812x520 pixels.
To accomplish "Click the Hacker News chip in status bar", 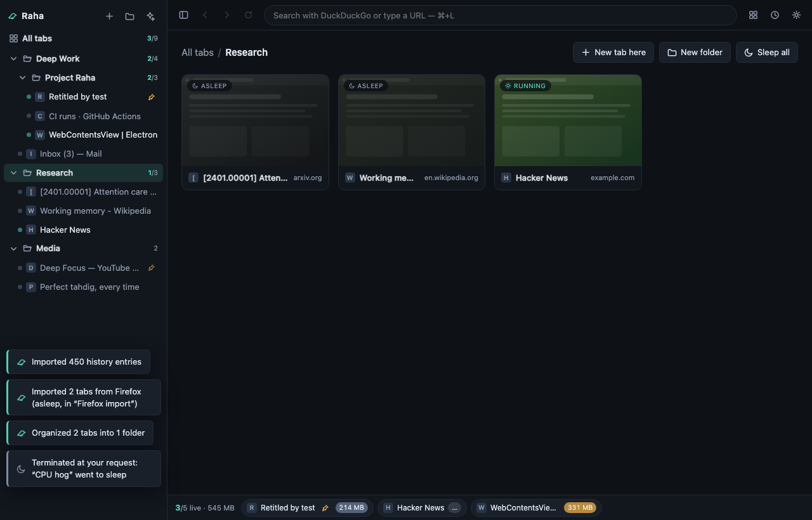I will 422,508.
